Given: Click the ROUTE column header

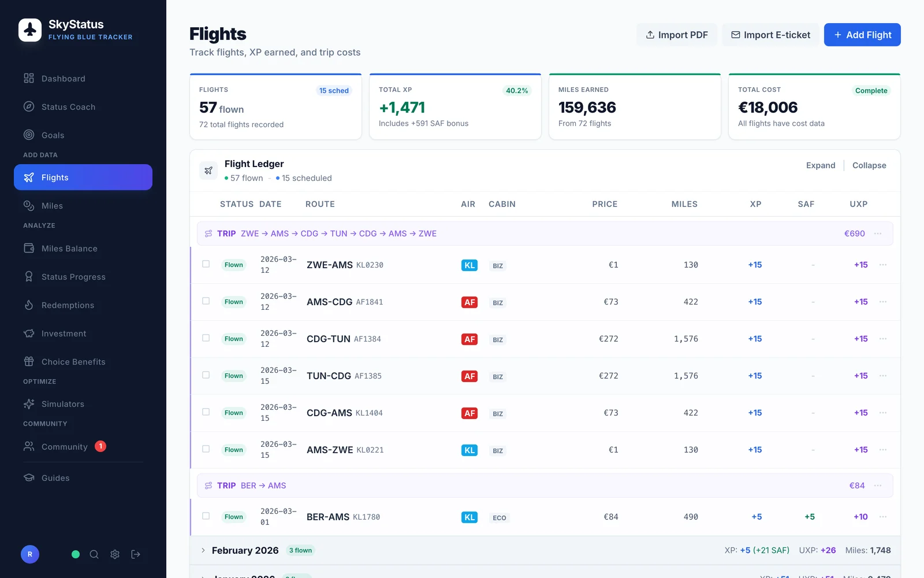Looking at the screenshot, I should (x=320, y=204).
